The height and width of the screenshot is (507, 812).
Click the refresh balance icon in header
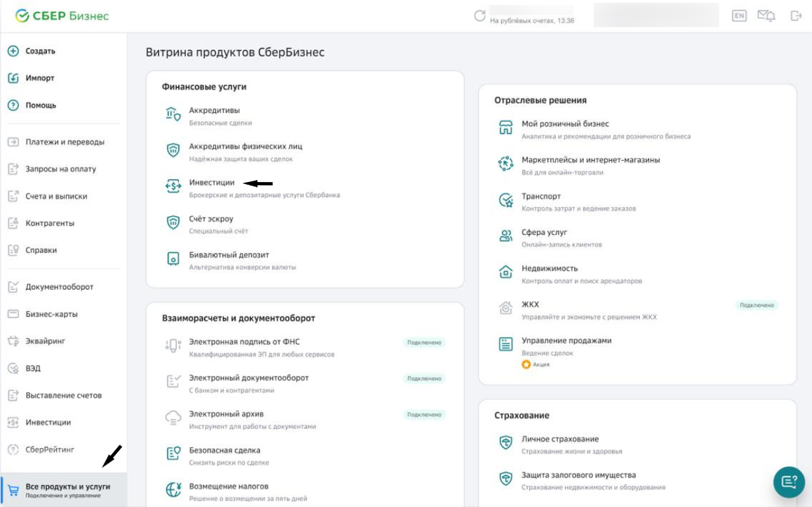(480, 16)
